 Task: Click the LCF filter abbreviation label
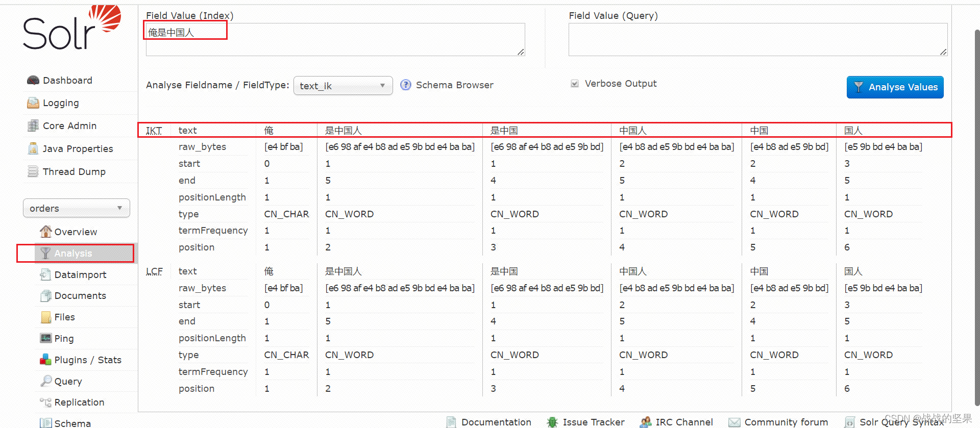tap(154, 271)
